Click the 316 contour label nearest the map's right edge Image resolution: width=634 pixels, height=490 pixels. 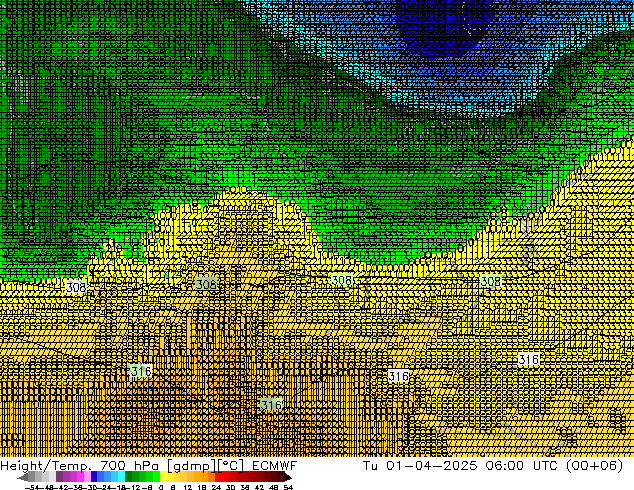click(529, 359)
